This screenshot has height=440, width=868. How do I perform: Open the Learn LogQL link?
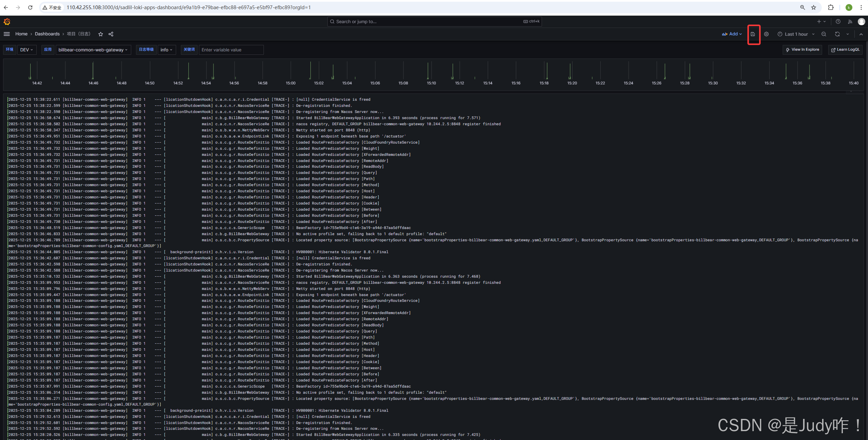(x=845, y=50)
